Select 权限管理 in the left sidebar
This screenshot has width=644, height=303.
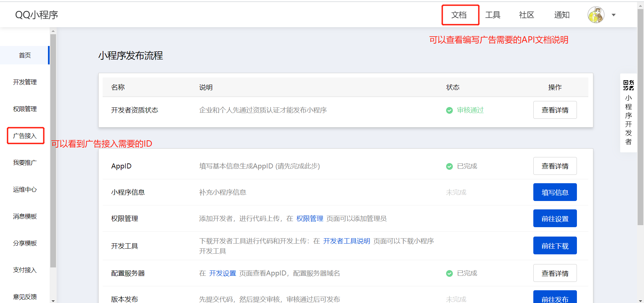pos(25,109)
